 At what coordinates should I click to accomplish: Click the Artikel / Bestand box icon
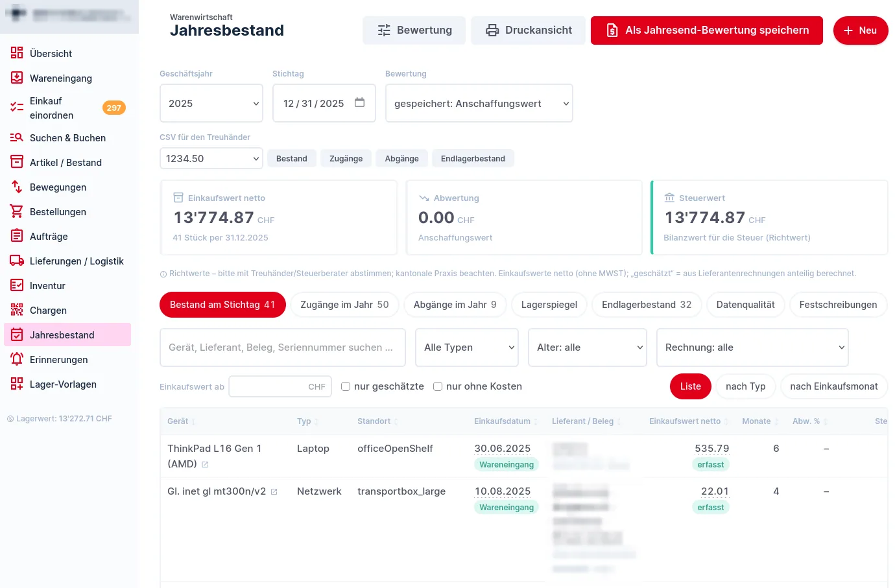pos(17,162)
